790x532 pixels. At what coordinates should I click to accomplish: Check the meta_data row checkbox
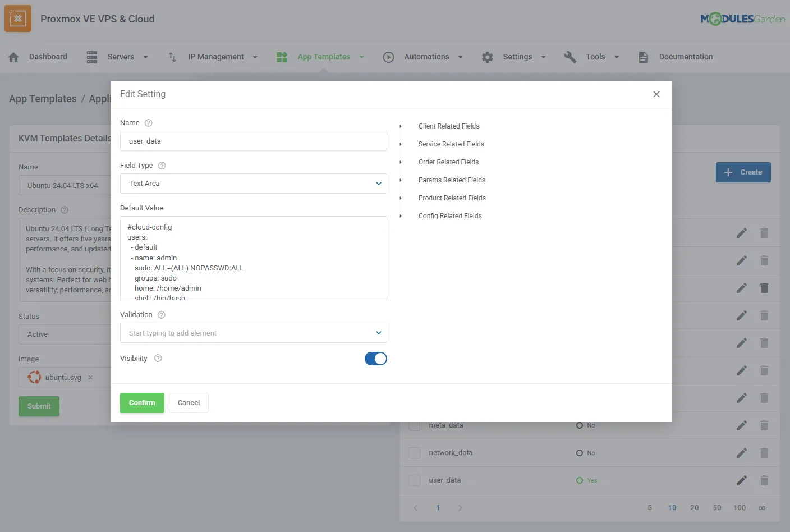point(415,426)
